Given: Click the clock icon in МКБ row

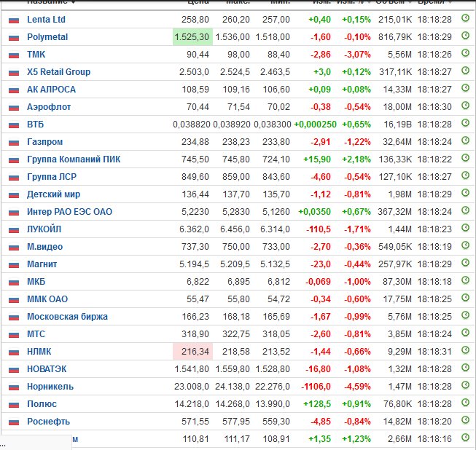Looking at the screenshot, I should click(465, 280).
